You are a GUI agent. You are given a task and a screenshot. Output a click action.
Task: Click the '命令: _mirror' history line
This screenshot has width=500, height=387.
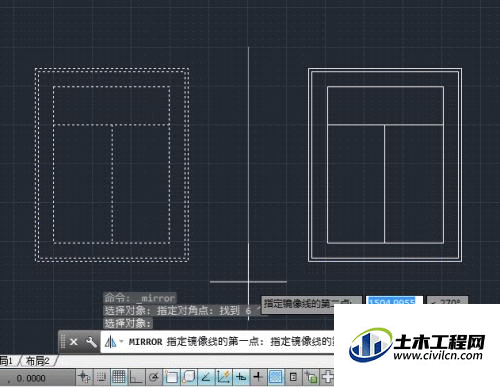139,298
